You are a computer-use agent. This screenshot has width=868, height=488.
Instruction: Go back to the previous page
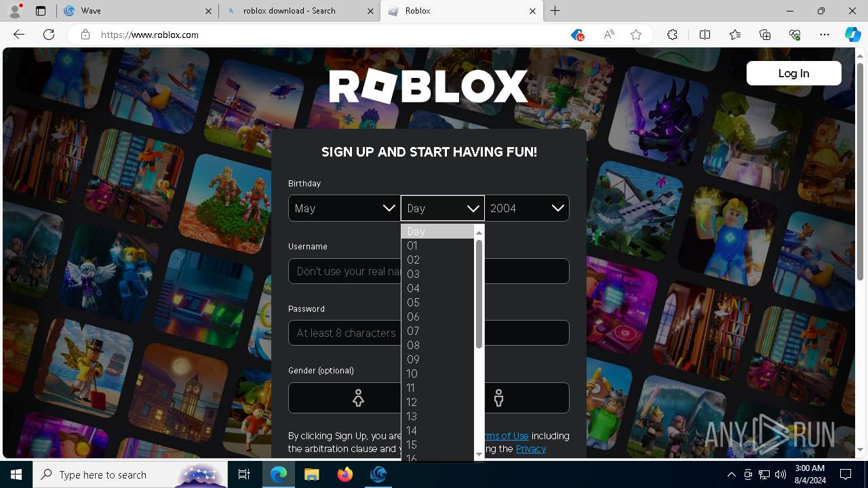(x=19, y=35)
